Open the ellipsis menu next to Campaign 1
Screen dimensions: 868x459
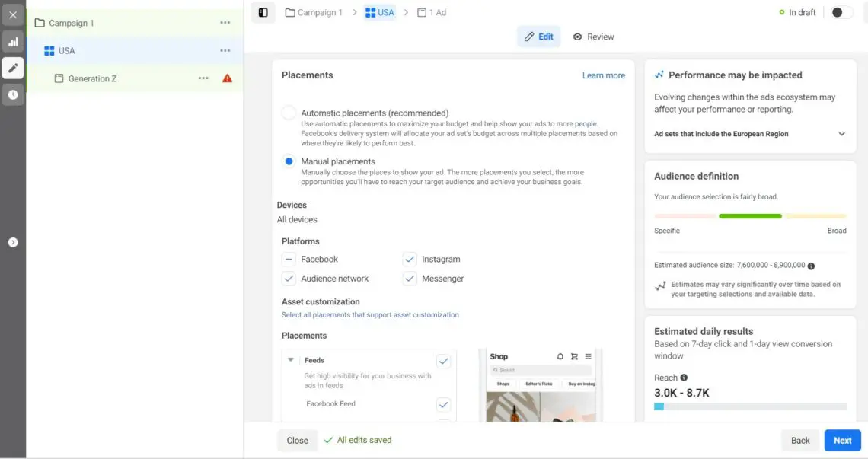225,23
